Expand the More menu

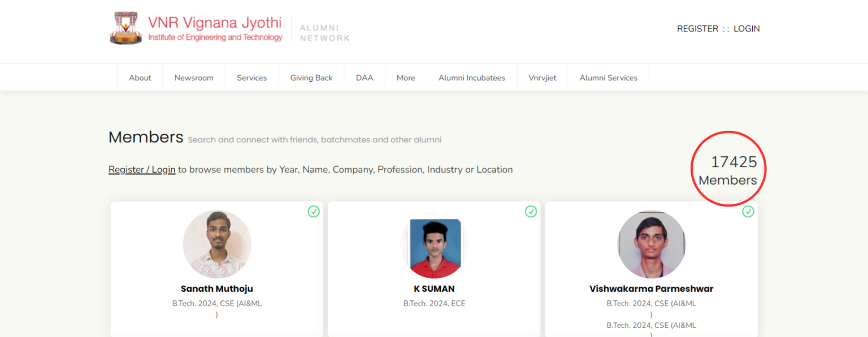point(406,77)
